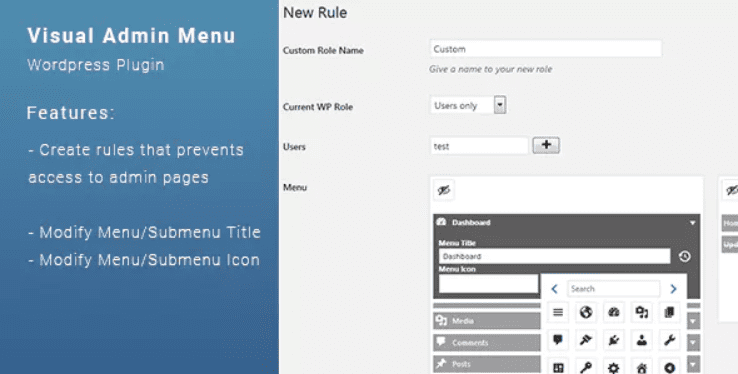Expand the Comments menu item arrow
The image size is (738, 374).
click(693, 342)
